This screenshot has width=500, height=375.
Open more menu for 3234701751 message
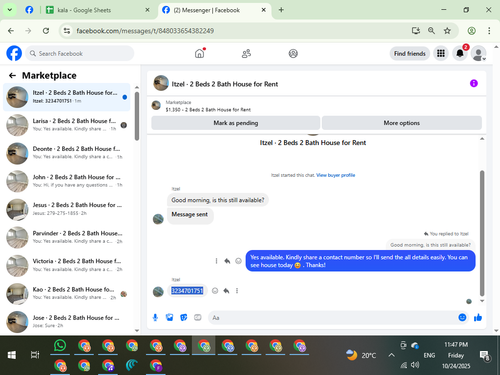pos(237,291)
